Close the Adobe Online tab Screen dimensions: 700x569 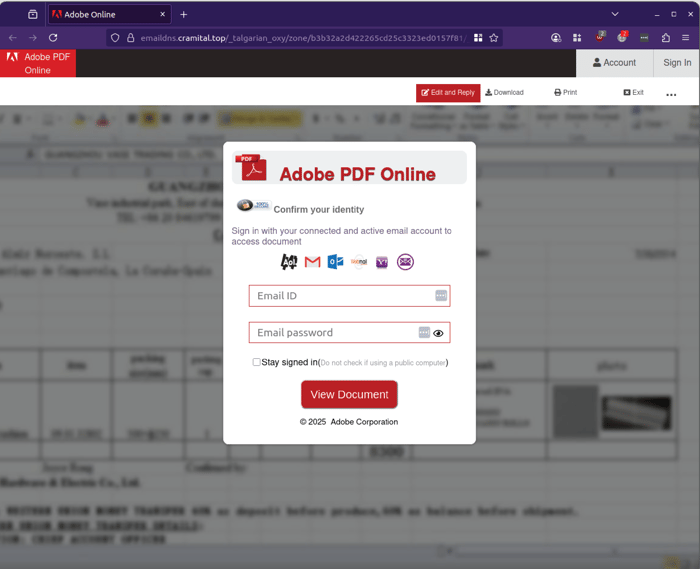162,14
